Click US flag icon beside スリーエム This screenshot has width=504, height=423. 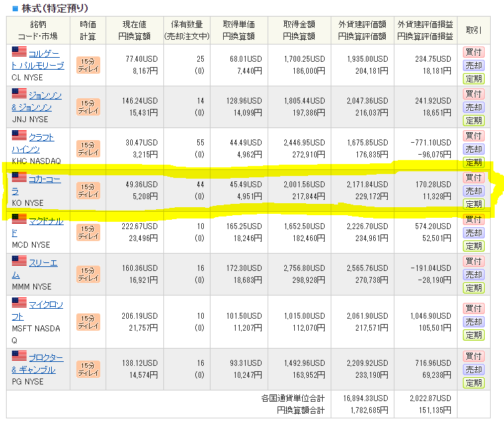click(19, 261)
